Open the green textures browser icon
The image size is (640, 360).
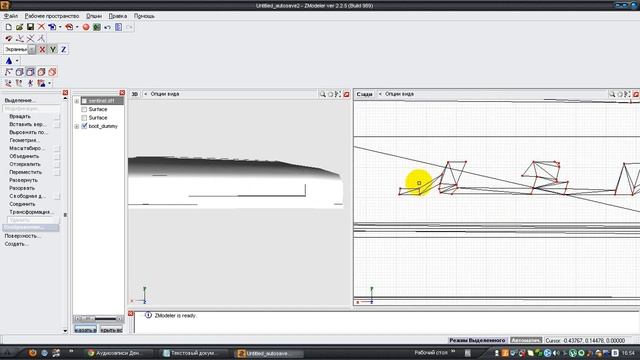(97, 27)
